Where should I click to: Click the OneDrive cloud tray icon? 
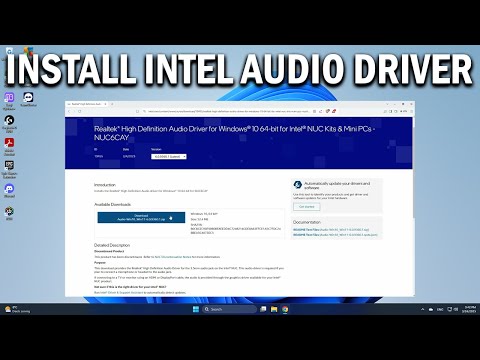(431, 309)
